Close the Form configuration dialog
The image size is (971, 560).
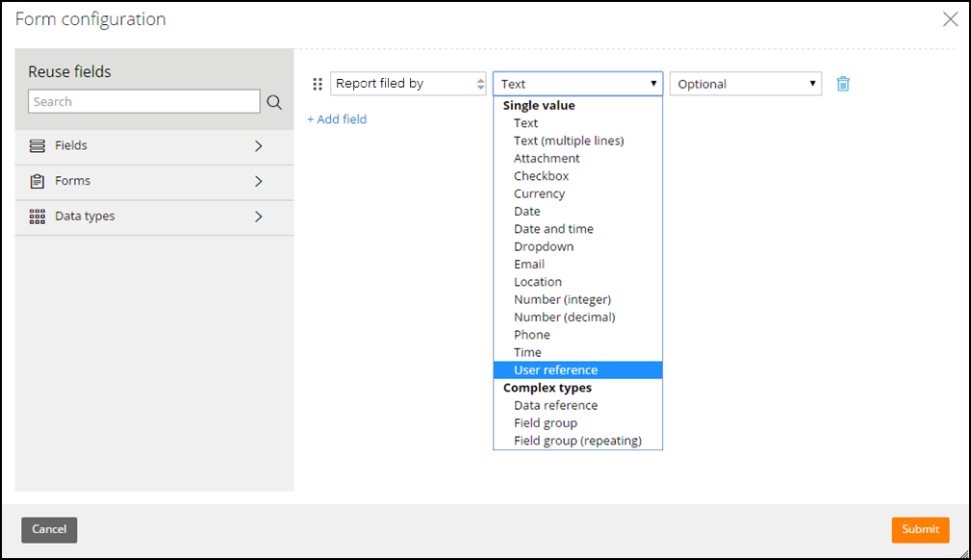950,19
